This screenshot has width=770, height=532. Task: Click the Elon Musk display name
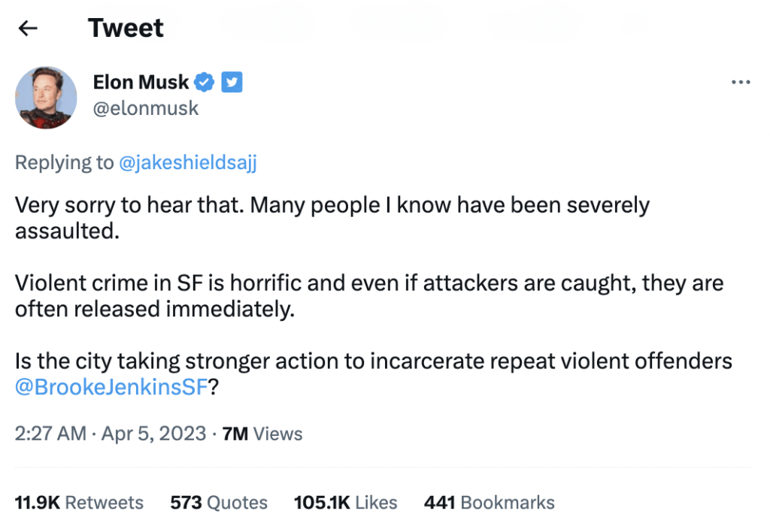(141, 82)
